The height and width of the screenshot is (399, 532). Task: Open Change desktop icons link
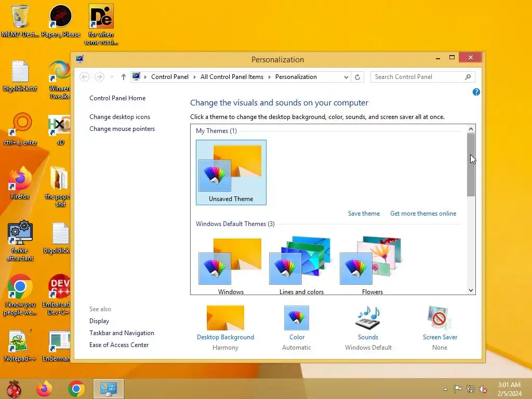[x=120, y=117]
